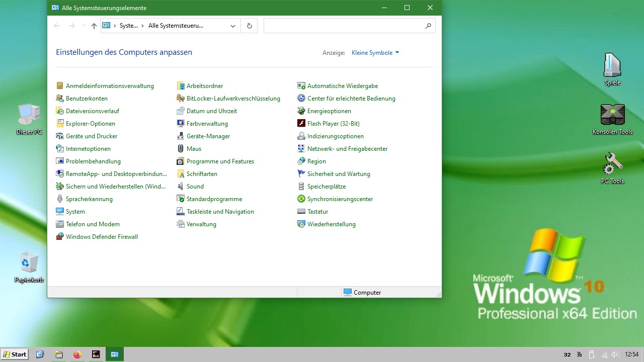Open the Sound speaker icon
644x362 pixels.
[181, 187]
